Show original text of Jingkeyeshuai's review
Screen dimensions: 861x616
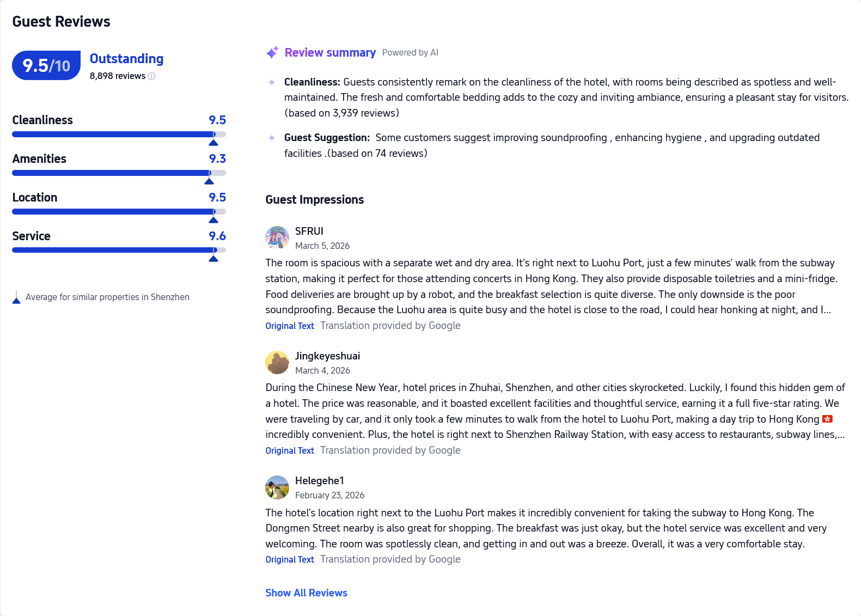(x=290, y=450)
